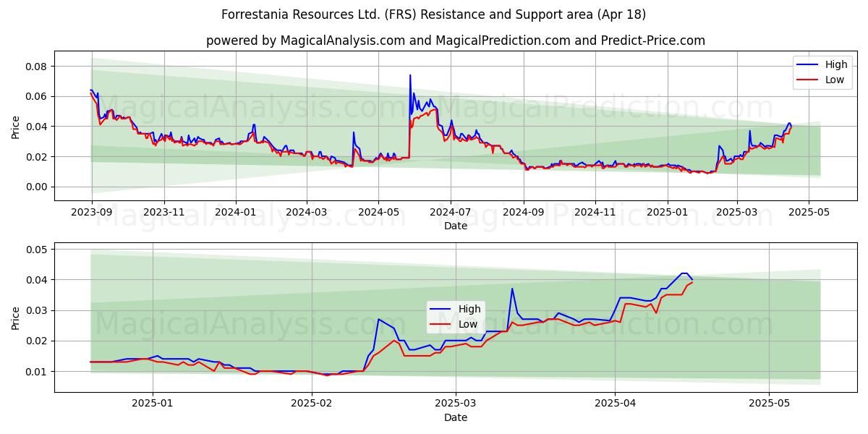
Task: Click the '2024-07' tick label
Action: [x=451, y=213]
